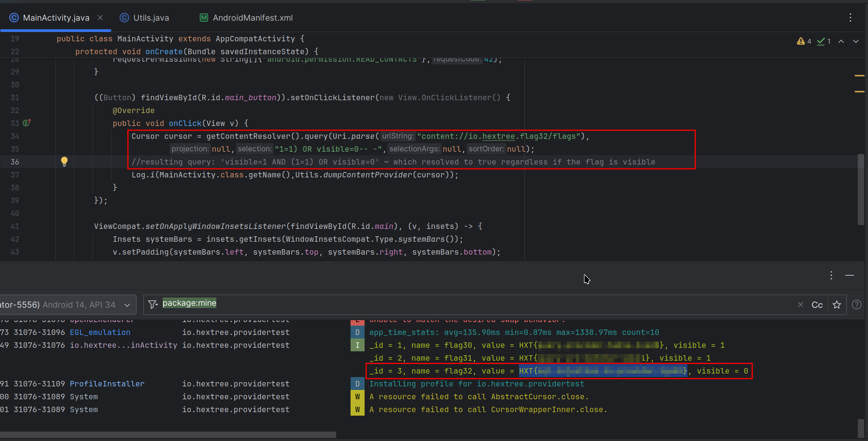Place cursor on the onClick method name
This screenshot has width=868, height=441.
185,124
